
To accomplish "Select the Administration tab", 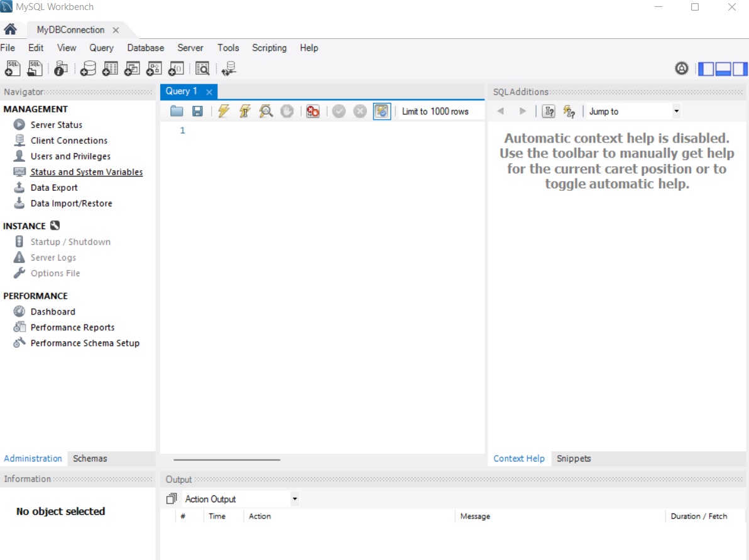I will pyautogui.click(x=33, y=458).
